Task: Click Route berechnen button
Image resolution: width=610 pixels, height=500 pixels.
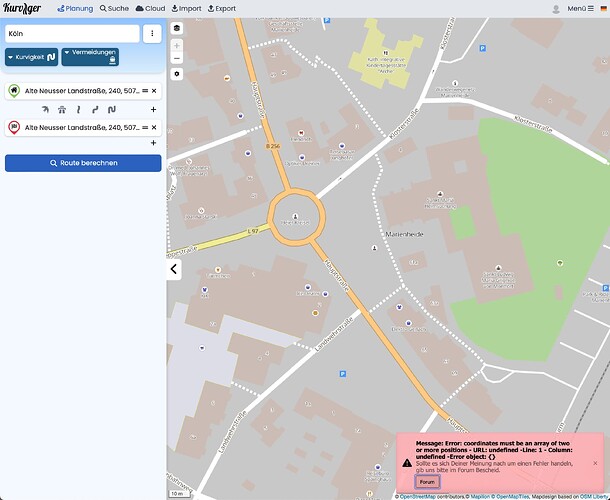Action: click(x=83, y=162)
